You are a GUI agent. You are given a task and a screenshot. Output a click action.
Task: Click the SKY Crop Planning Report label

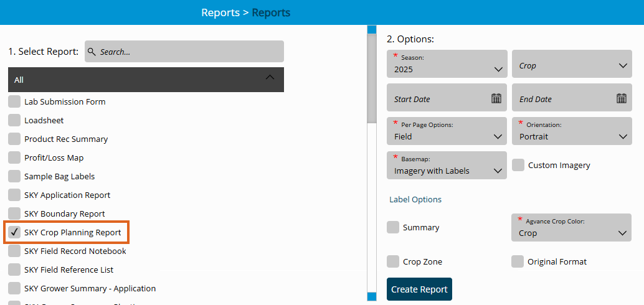click(73, 232)
